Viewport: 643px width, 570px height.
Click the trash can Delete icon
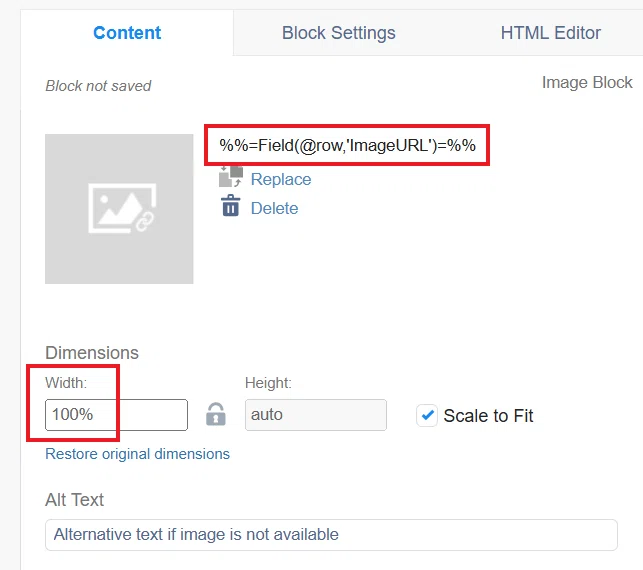tap(231, 205)
